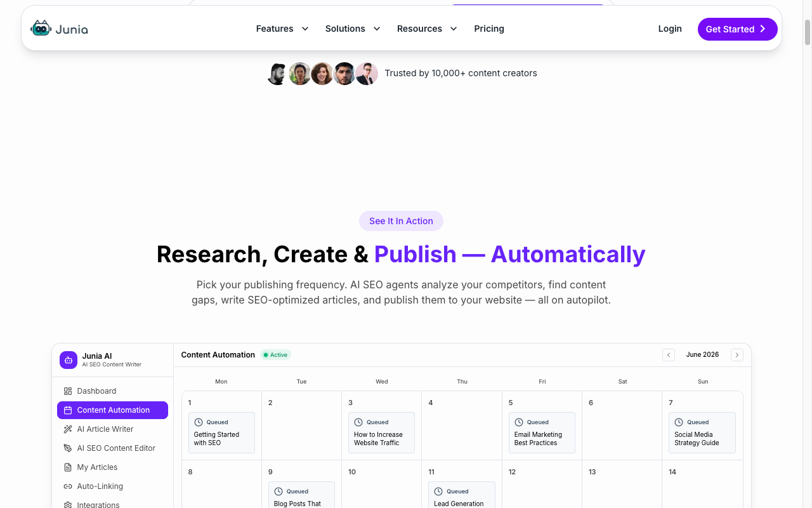Open Social Media Strategy Guide article
812x508 pixels.
click(x=702, y=432)
